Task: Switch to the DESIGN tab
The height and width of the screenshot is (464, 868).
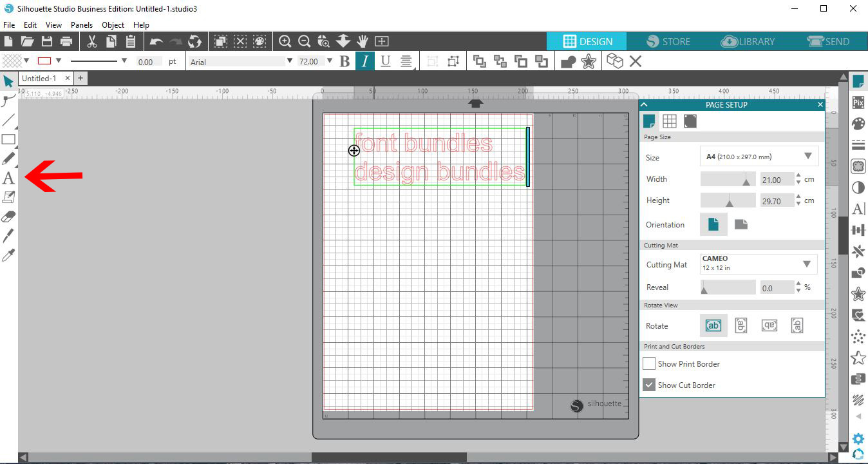Action: 587,41
